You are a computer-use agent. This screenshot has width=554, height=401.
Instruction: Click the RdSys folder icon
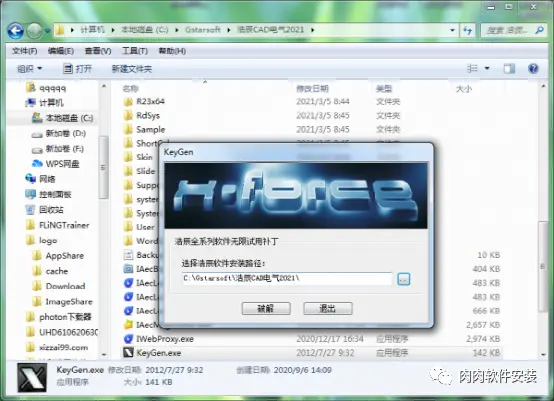[x=128, y=116]
